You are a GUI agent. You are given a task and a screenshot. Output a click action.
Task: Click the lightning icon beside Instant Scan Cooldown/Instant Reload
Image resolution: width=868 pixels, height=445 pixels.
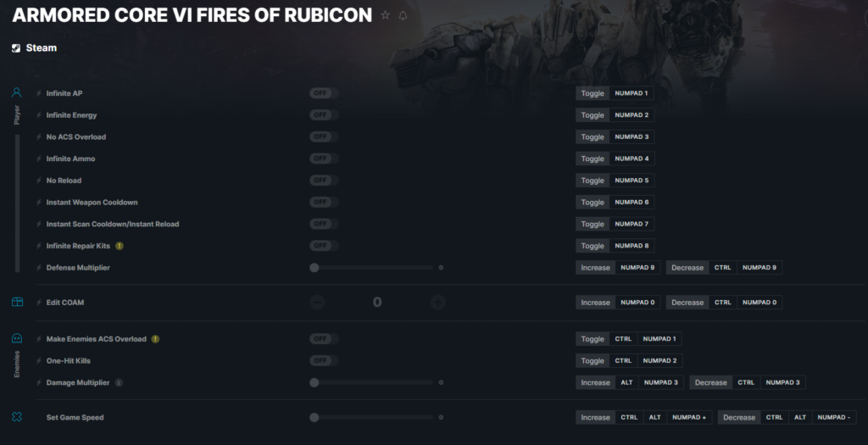39,224
